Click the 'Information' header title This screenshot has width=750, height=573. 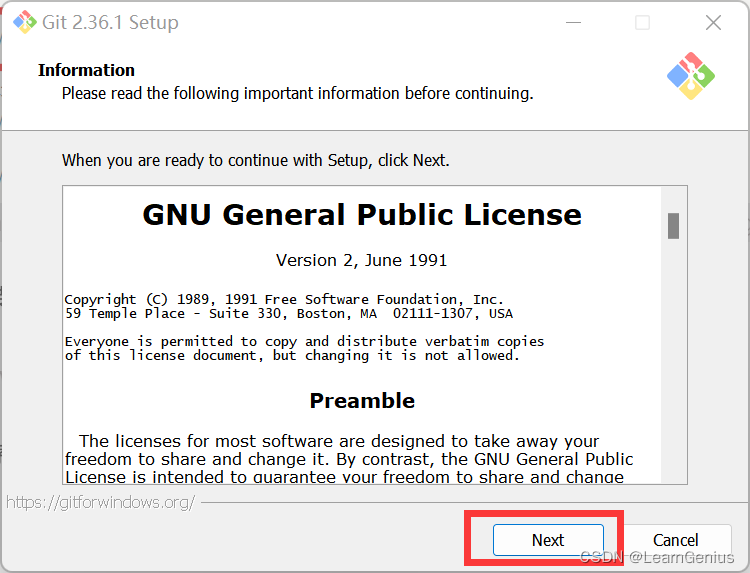87,70
